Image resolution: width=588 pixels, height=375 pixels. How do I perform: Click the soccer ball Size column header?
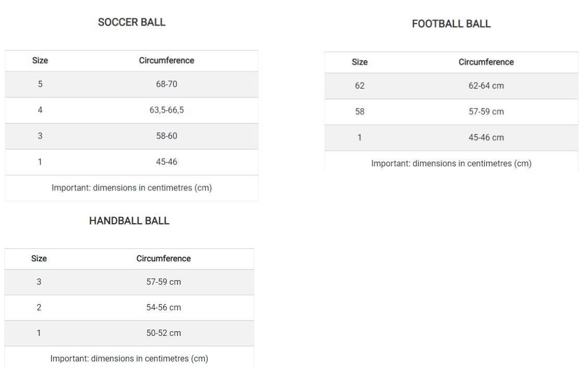pos(40,61)
